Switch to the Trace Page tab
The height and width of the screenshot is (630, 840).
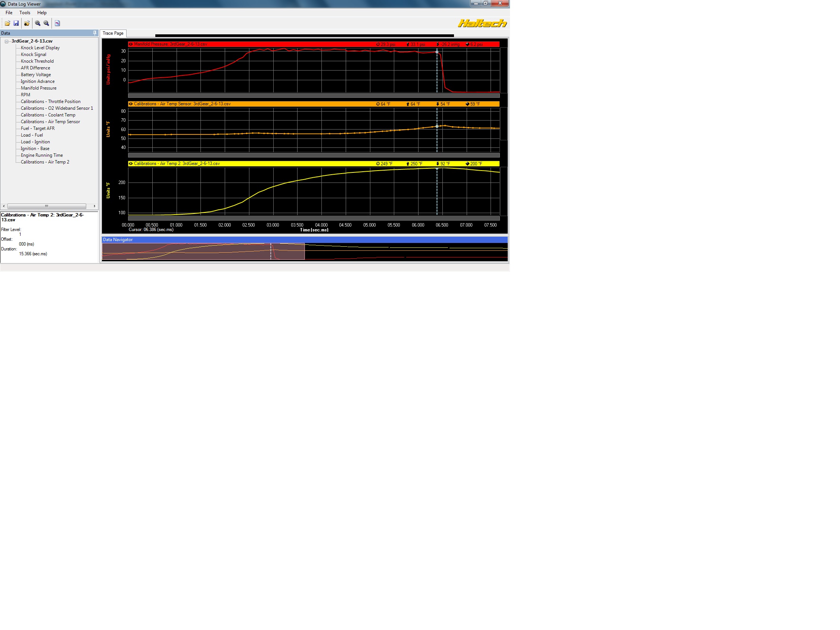pyautogui.click(x=113, y=33)
